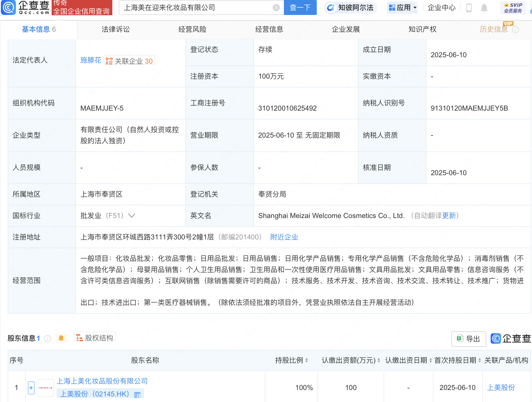Switch to 知识产权 tab
Image resolution: width=532 pixels, height=402 pixels.
click(x=423, y=29)
